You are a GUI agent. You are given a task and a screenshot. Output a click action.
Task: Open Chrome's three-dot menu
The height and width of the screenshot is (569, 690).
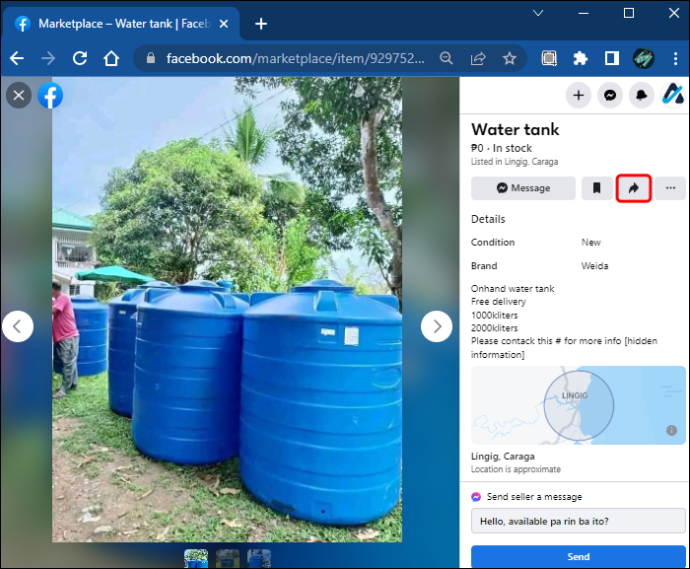(671, 58)
